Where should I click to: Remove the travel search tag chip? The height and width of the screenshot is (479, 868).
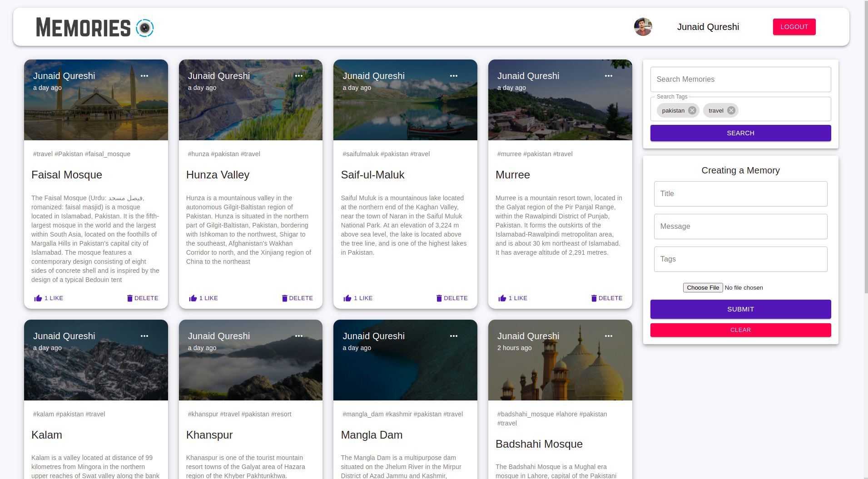coord(731,110)
